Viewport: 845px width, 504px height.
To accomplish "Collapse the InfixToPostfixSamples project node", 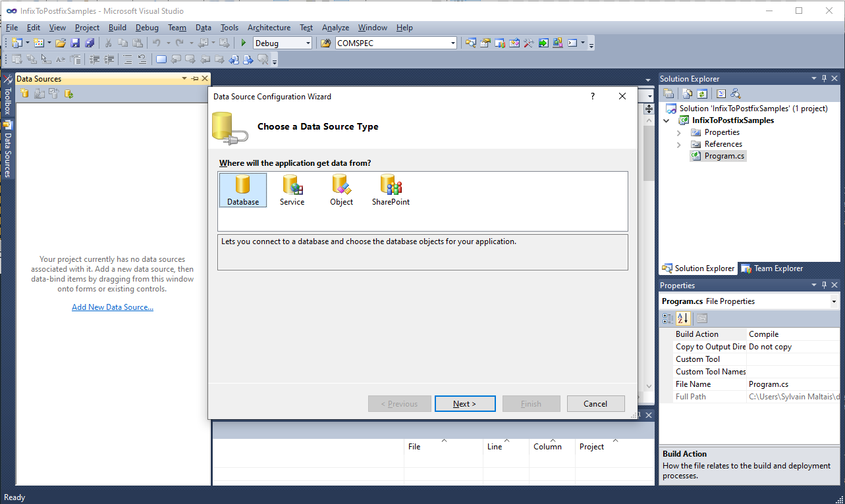I will coord(667,121).
